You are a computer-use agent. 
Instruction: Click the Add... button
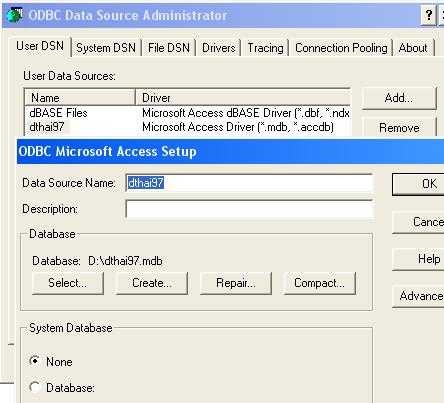pyautogui.click(x=399, y=98)
